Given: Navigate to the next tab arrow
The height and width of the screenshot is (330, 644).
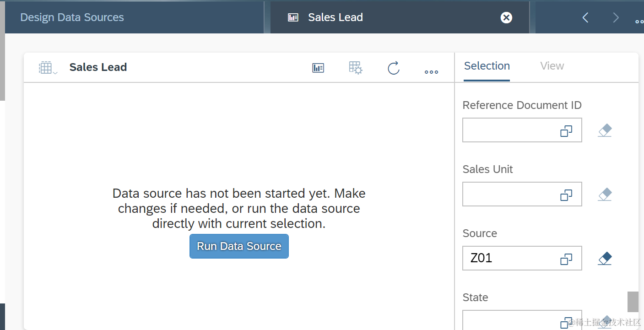Looking at the screenshot, I should (616, 17).
